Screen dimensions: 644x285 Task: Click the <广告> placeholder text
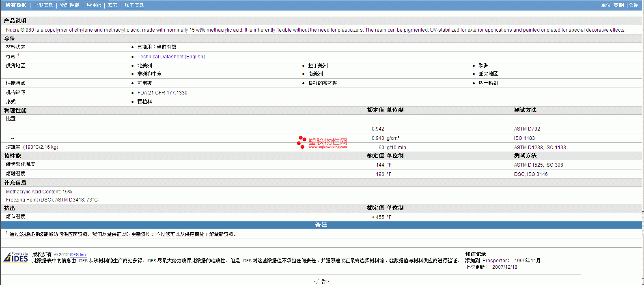tap(321, 281)
